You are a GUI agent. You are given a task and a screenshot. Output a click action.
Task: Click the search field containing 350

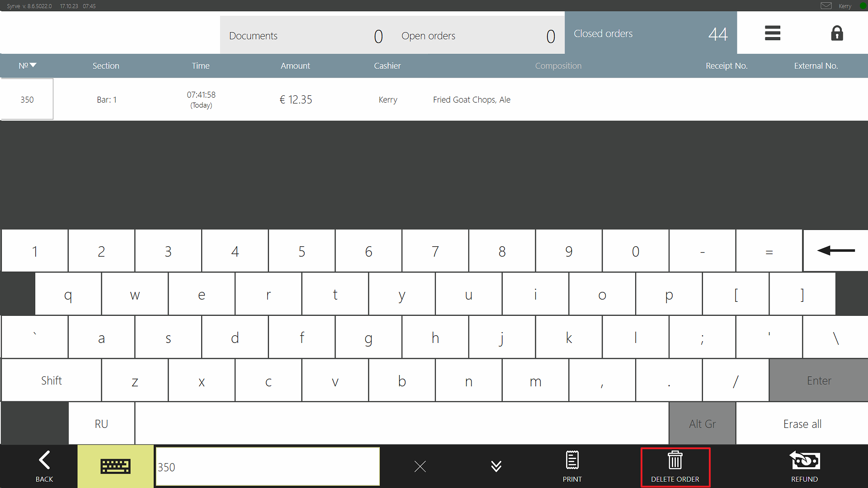[268, 467]
